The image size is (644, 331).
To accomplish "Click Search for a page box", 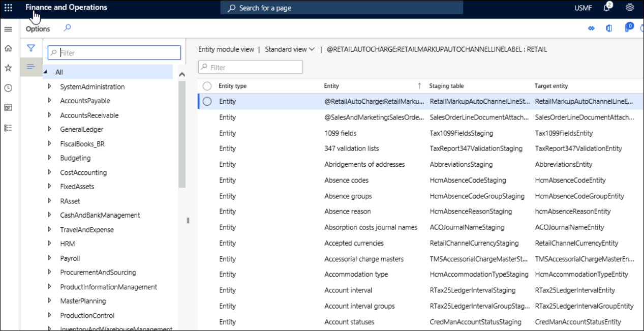I will tap(342, 8).
